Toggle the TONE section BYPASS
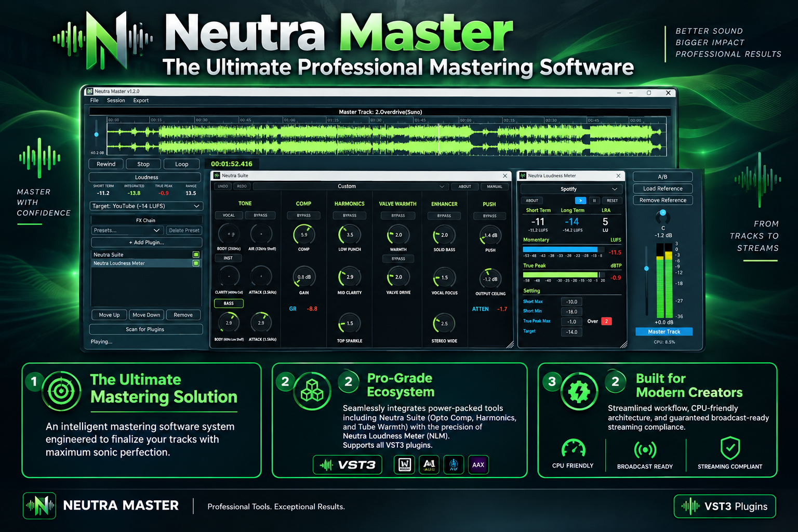The width and height of the screenshot is (798, 532). [261, 215]
